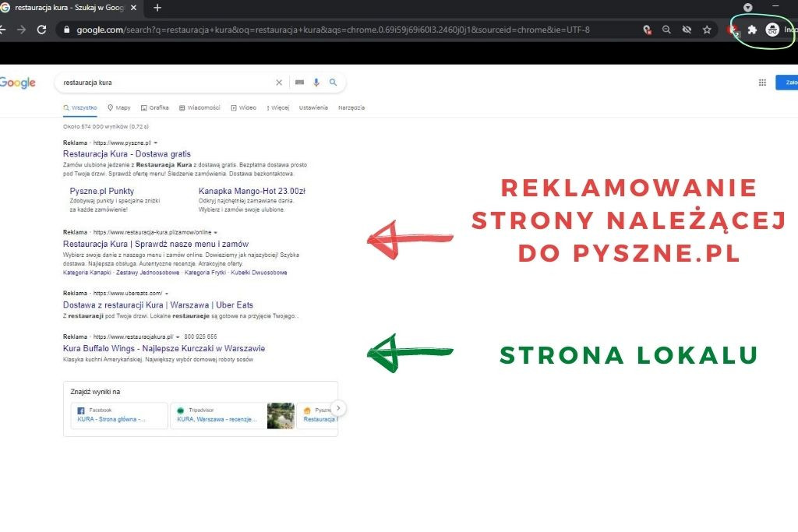The width and height of the screenshot is (798, 532).
Task: Open the Chrome extensions puzzle icon
Action: coord(752,30)
